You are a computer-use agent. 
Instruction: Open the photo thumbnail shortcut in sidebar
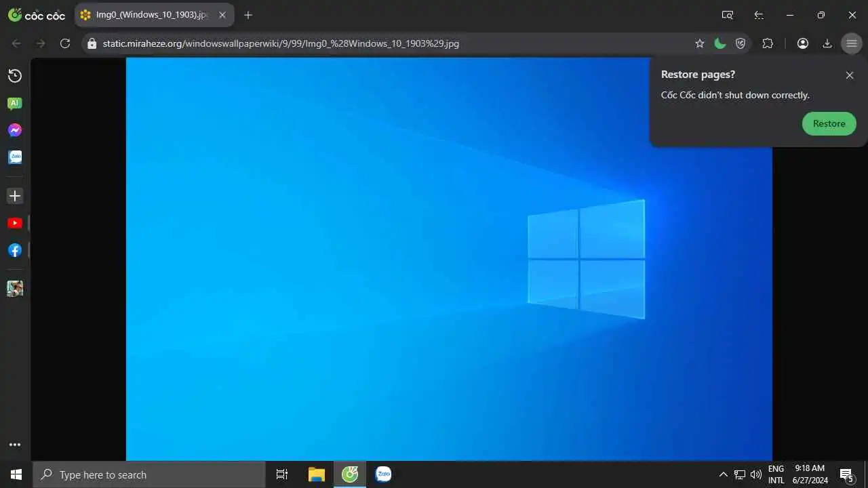pos(15,289)
